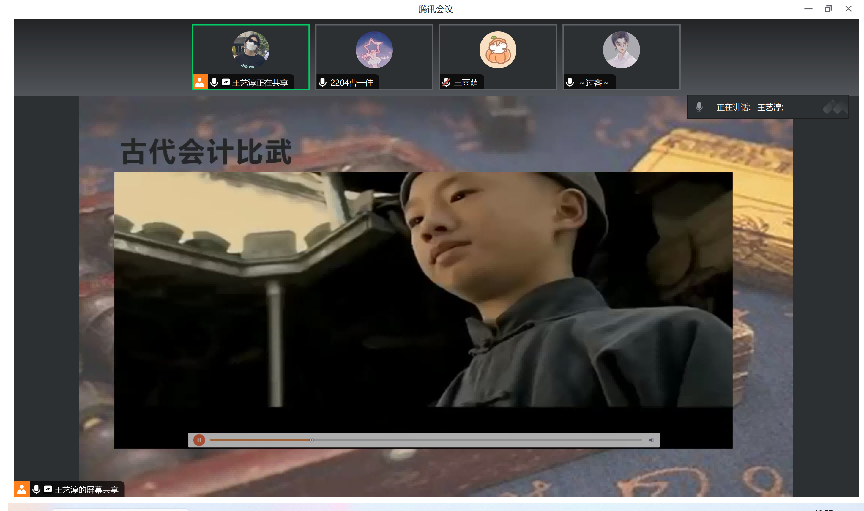Screen dimensions: 864x511
Task: Click the microphone icon beside participant 2204
Action: (323, 82)
